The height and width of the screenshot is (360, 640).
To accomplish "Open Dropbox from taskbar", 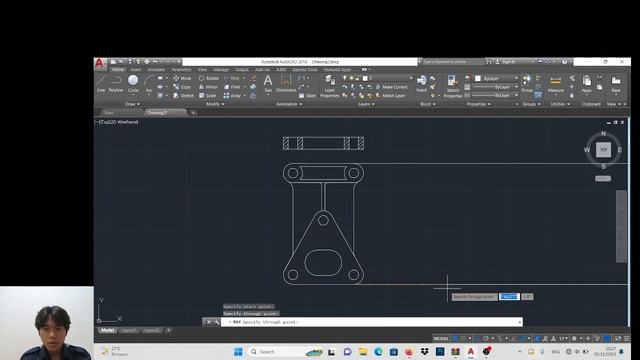I will tap(424, 351).
